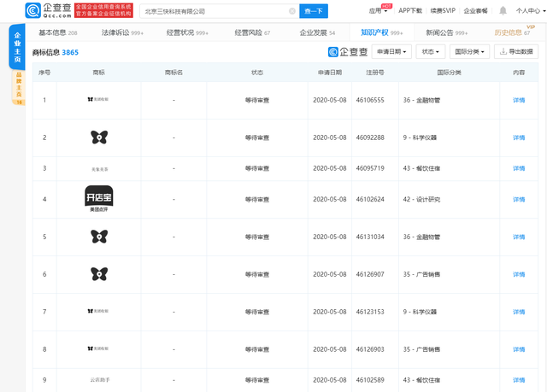547x392 pixels.
Task: Open the 历史信息 VIP tab
Action: (512, 32)
